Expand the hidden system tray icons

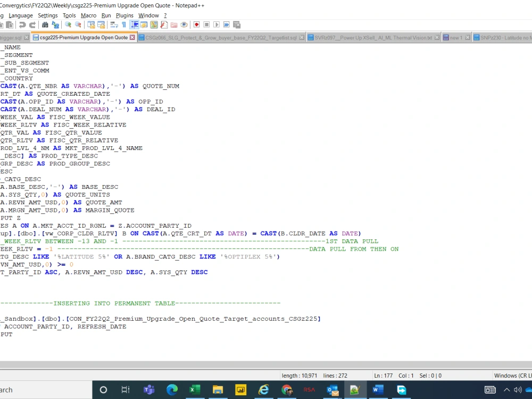(506, 390)
